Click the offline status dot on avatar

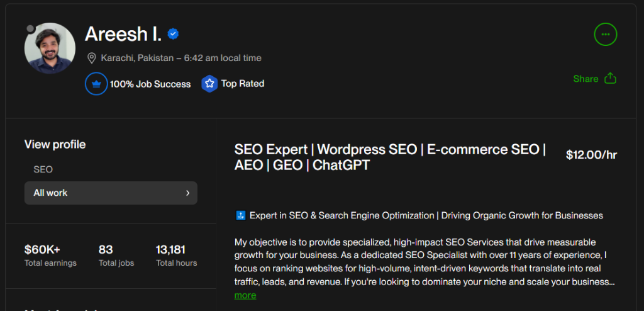pyautogui.click(x=31, y=29)
